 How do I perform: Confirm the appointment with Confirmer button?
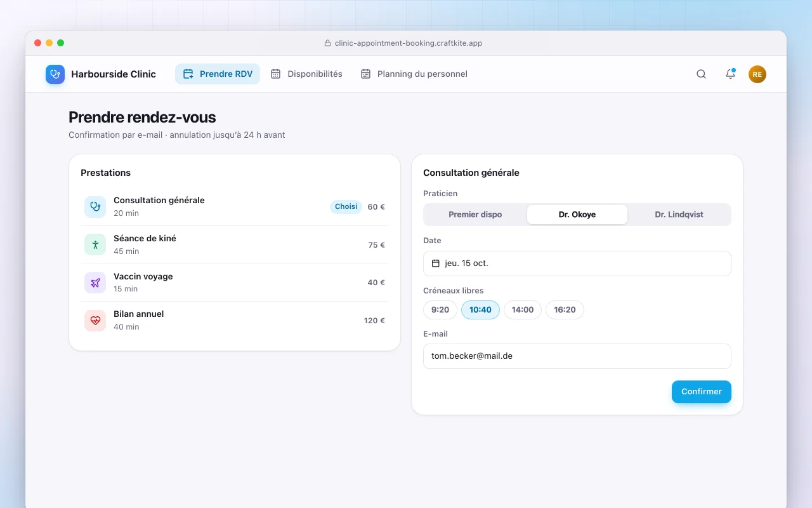click(x=702, y=392)
